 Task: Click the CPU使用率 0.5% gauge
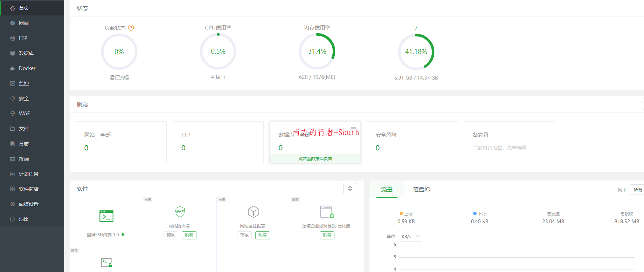click(218, 52)
